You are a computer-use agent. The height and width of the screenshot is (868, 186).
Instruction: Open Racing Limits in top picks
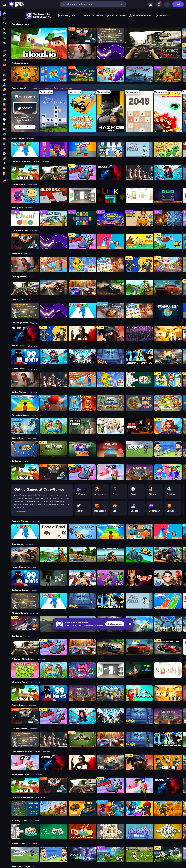153,43
